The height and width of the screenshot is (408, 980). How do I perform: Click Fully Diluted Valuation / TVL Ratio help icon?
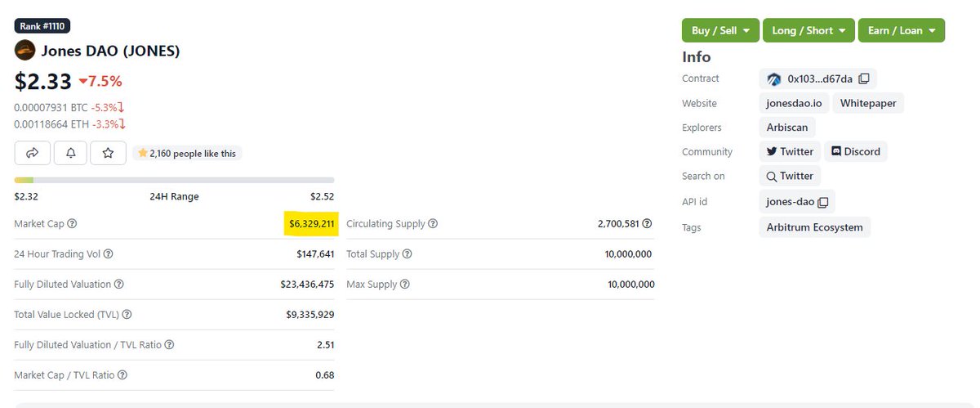(x=169, y=345)
